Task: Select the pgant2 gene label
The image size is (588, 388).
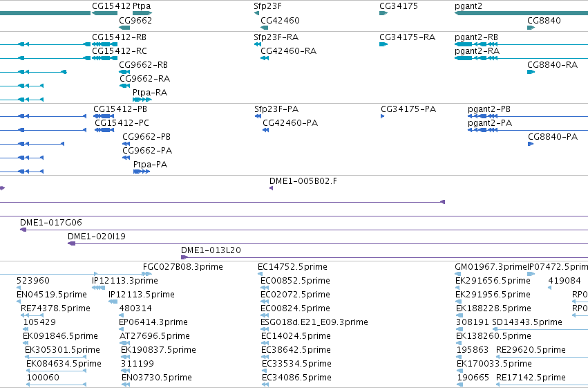Action: (468, 6)
